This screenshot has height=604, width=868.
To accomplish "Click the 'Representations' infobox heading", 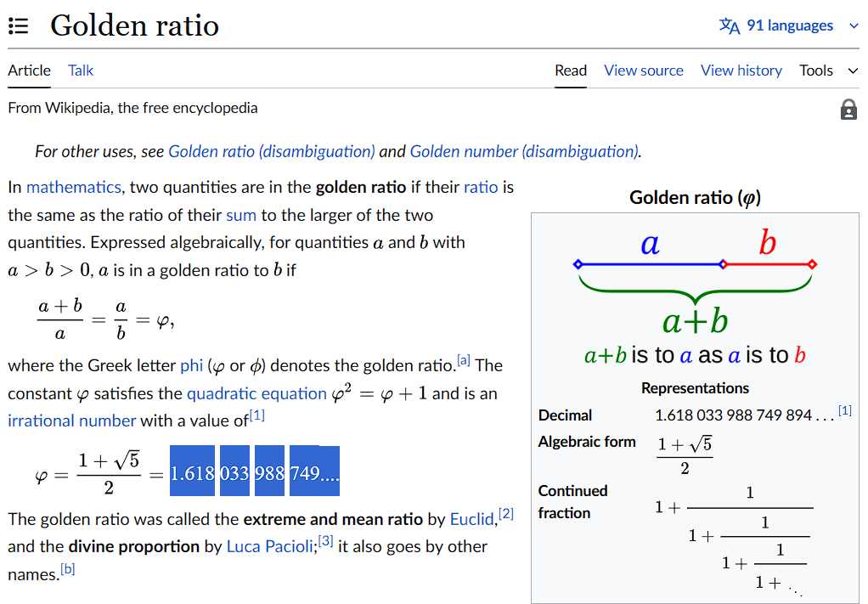I will point(695,388).
